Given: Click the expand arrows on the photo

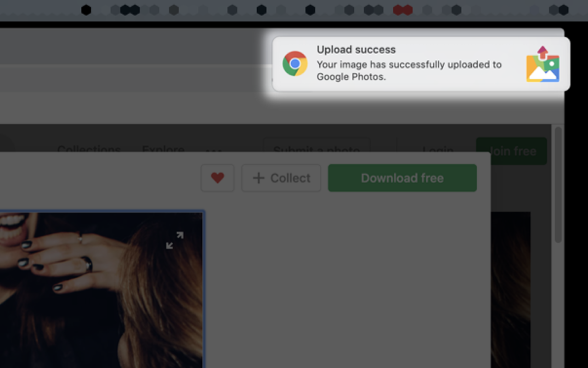Looking at the screenshot, I should (175, 240).
